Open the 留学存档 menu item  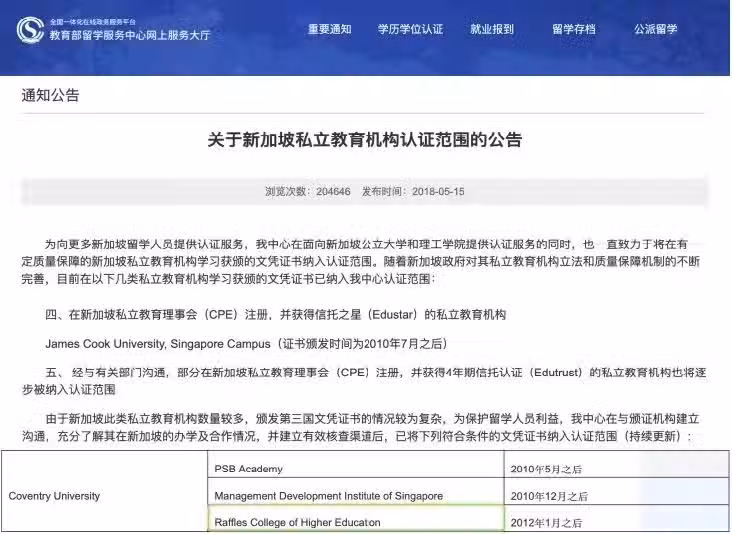(574, 29)
